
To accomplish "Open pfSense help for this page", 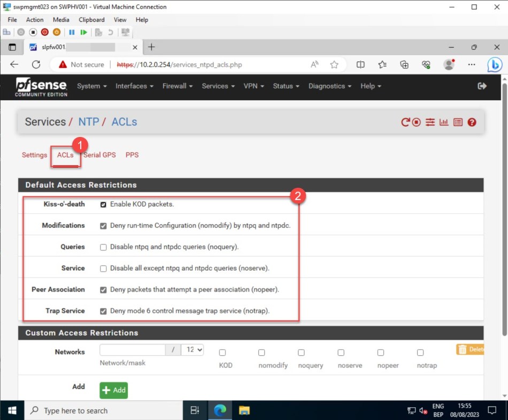I will pos(472,122).
